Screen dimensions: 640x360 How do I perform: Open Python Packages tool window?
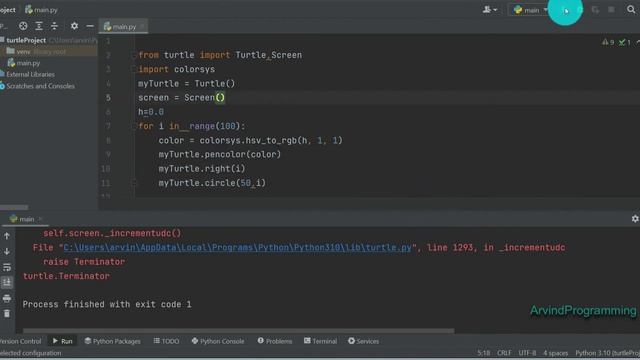click(x=113, y=341)
